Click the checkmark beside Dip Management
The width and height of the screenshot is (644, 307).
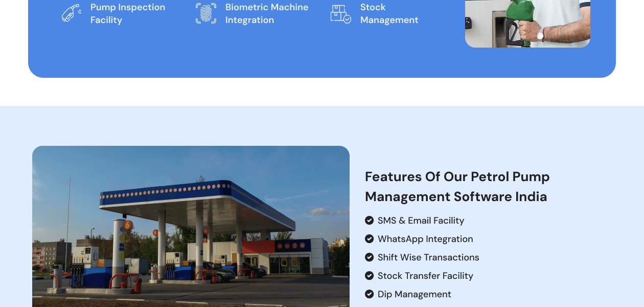point(369,294)
